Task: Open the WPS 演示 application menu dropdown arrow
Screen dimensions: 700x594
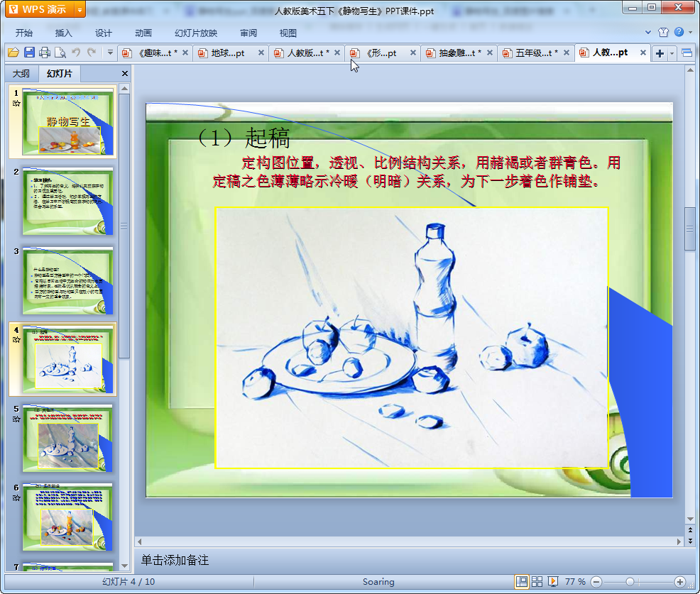Action: point(80,9)
